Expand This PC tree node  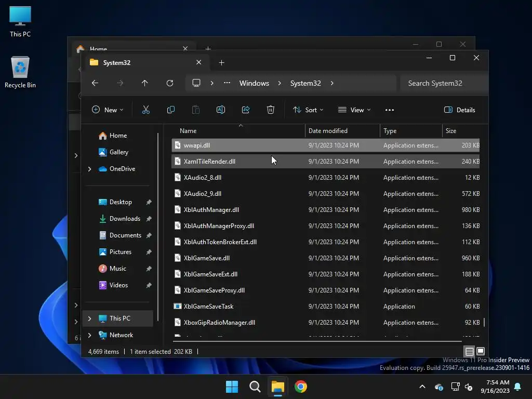click(89, 318)
